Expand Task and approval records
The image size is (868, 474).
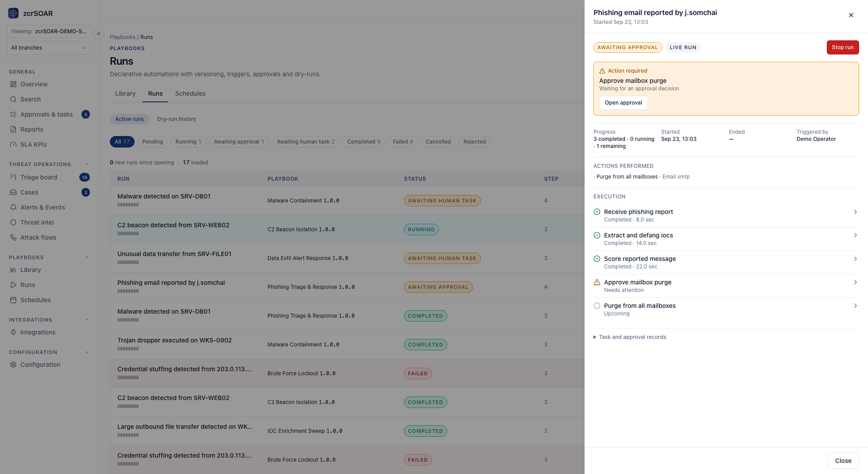[x=630, y=337]
